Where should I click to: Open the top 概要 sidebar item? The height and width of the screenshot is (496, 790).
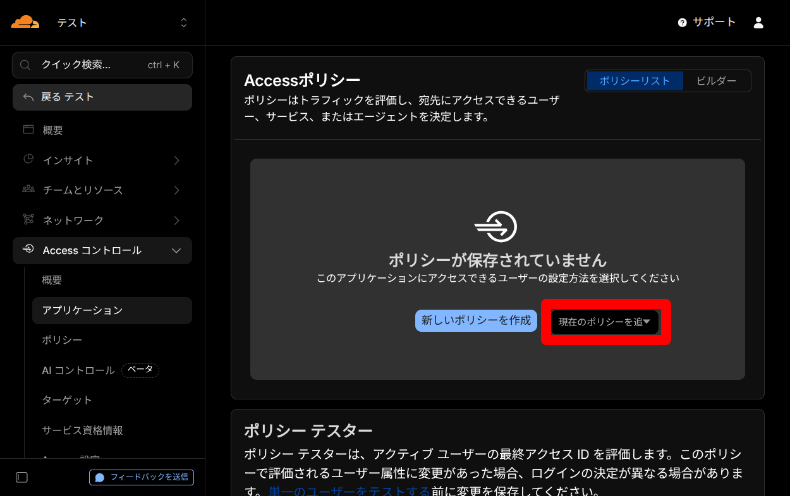(102, 130)
